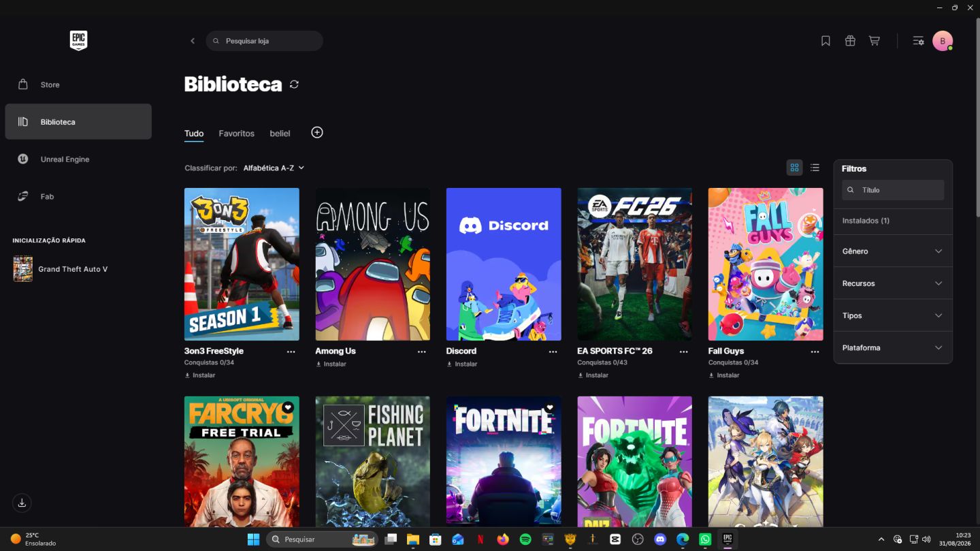Go back with the arrow button
This screenshot has height=551, width=980.
click(193, 41)
